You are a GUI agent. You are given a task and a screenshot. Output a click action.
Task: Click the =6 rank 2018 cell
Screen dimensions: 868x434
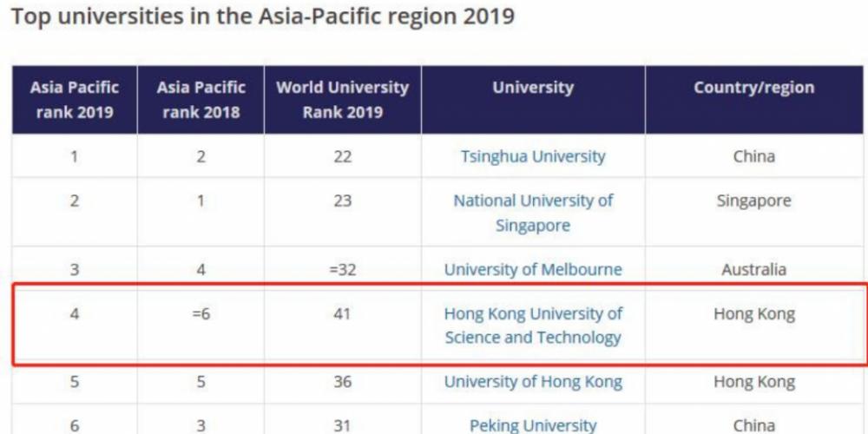click(x=201, y=313)
